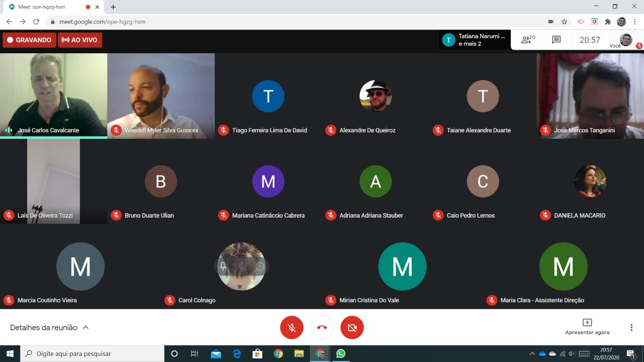
Task: Remove Carol Colnago using the minus icon
Action: click(x=260, y=267)
